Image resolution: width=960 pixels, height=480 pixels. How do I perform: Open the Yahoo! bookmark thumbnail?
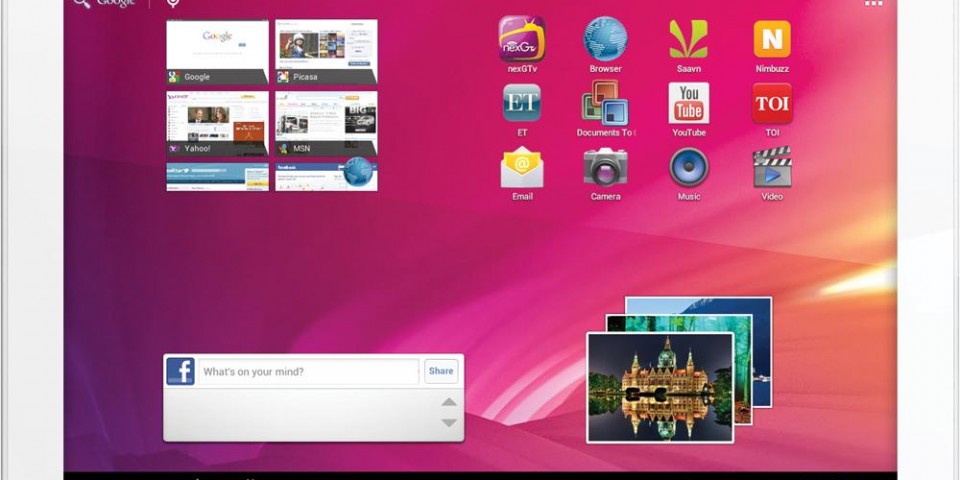pos(217,122)
